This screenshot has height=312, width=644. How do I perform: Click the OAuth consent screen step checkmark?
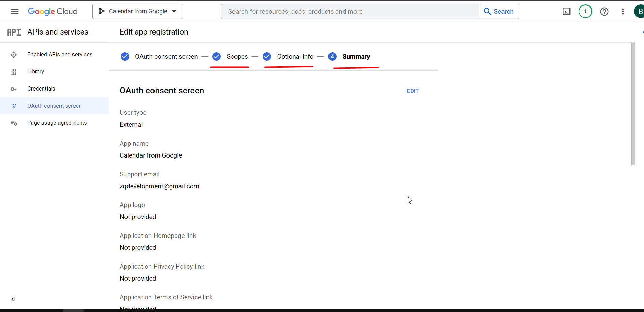(x=125, y=57)
